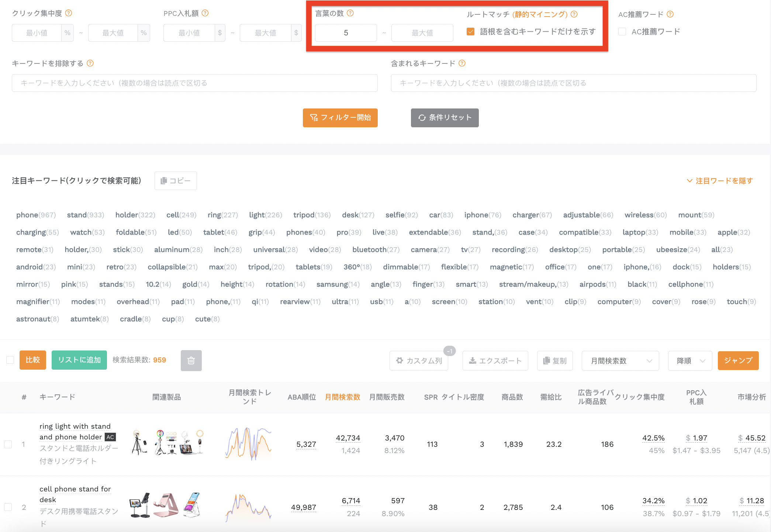Viewport: 771px width, 532px height.
Task: Click the orange 比較 button
Action: click(33, 360)
